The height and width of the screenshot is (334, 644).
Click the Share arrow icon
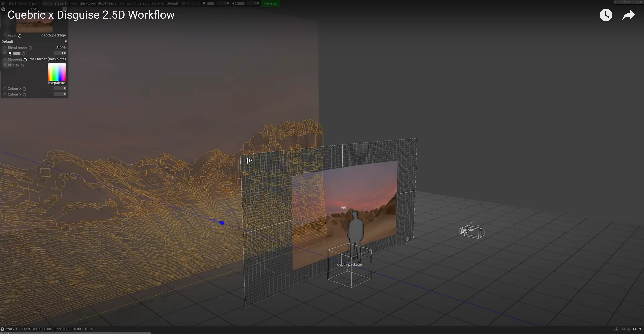pyautogui.click(x=629, y=15)
